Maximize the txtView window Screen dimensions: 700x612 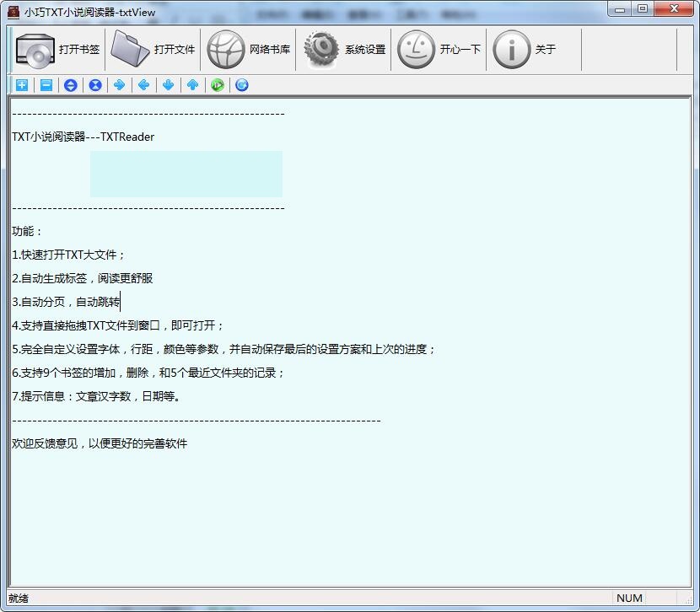coord(643,9)
